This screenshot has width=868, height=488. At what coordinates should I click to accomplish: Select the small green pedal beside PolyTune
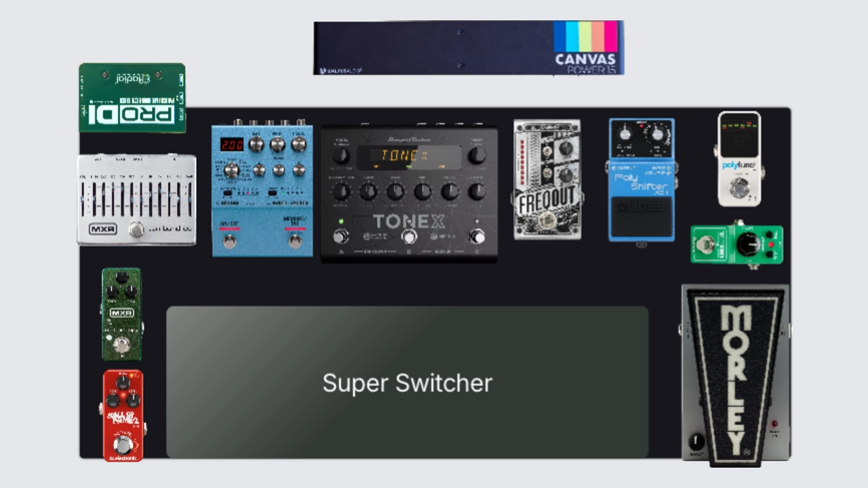737,245
